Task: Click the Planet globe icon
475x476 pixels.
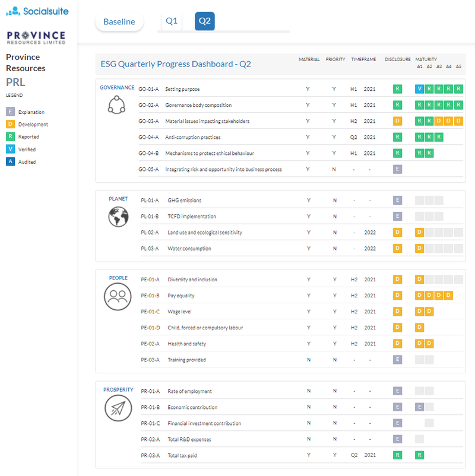Action: 118,217
